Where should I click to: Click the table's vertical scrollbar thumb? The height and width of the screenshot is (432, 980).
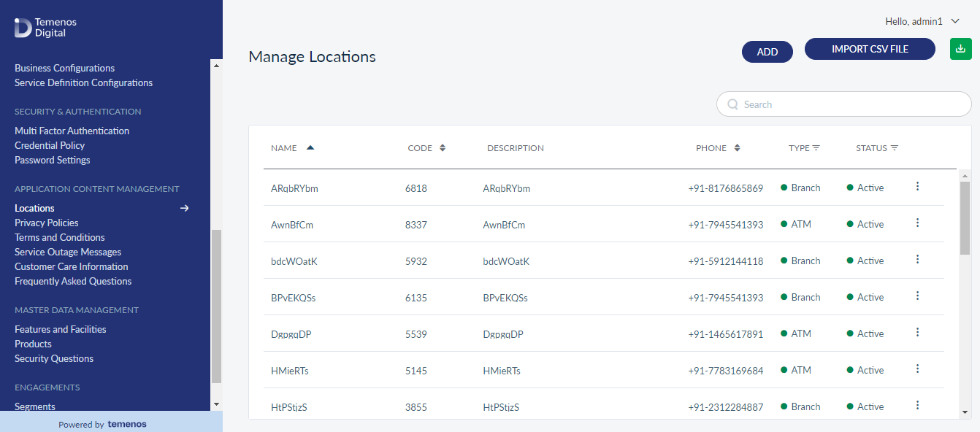click(965, 217)
